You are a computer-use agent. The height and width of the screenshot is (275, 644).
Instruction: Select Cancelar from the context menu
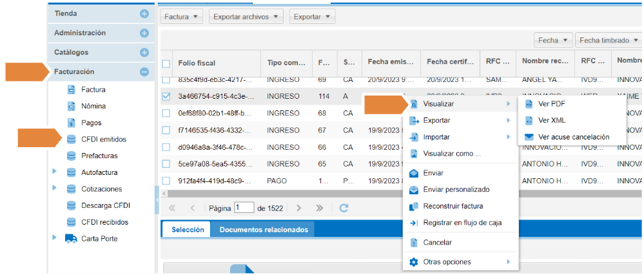click(437, 243)
